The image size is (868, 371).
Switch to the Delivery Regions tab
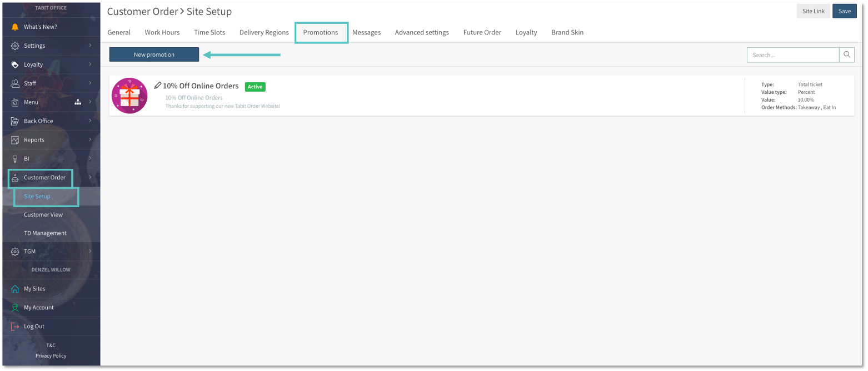click(264, 32)
